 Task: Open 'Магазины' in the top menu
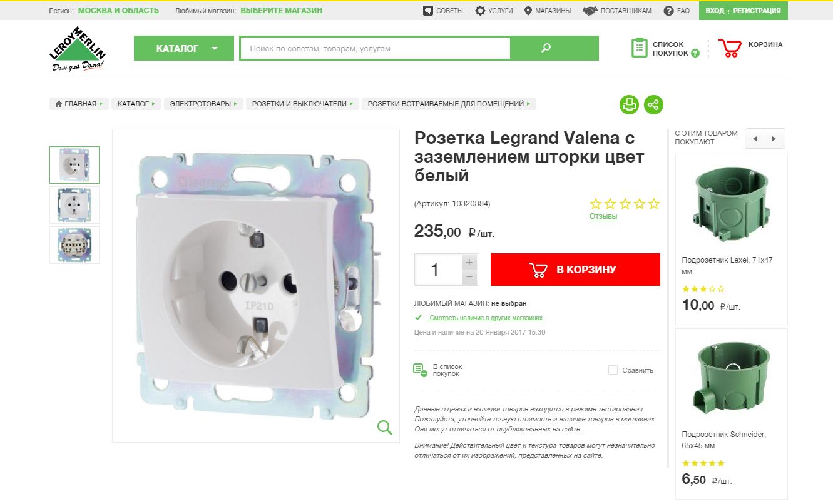pos(547,11)
